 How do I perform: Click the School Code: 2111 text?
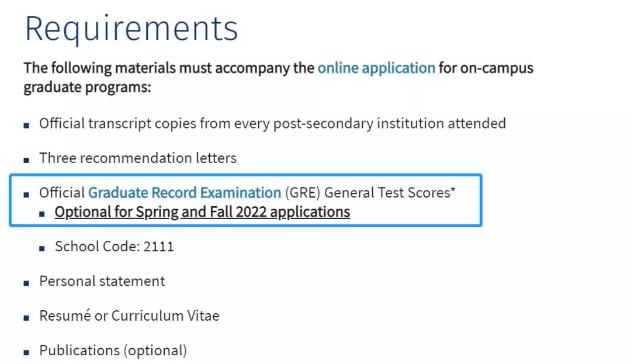tap(115, 246)
